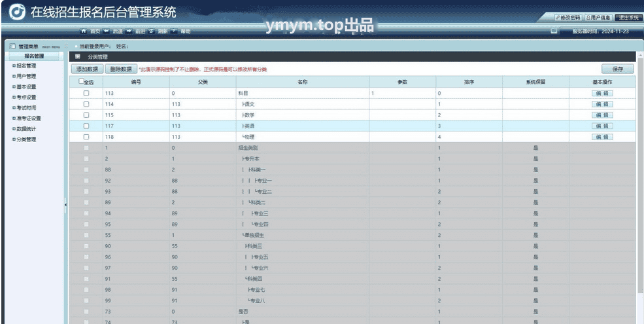Click the 管理菜单 panel icon
The image size is (644, 324).
point(12,46)
